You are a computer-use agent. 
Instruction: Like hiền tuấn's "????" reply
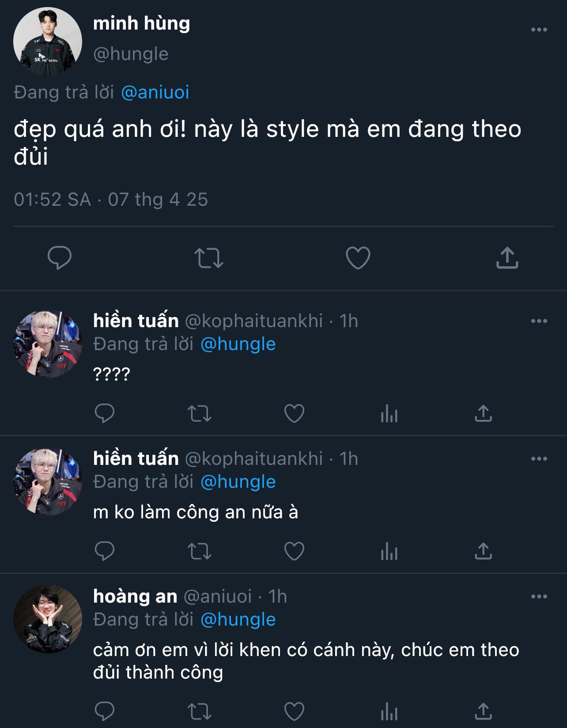pos(294,414)
